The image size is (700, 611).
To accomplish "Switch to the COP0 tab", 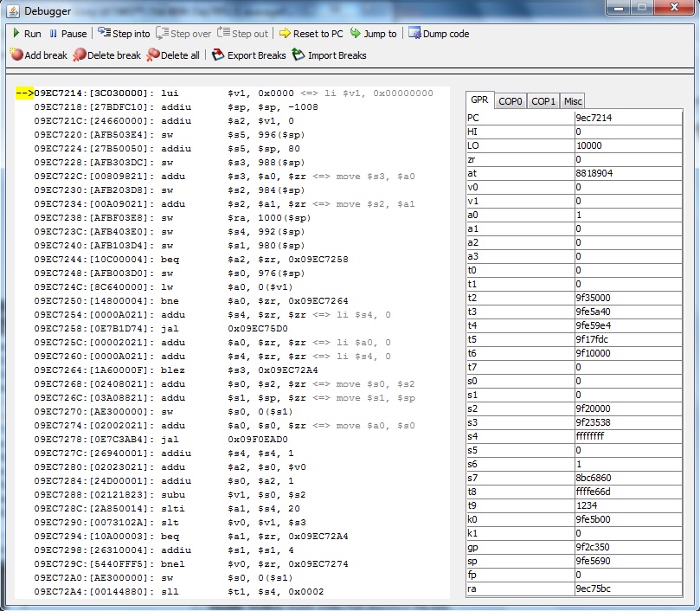I will [511, 101].
